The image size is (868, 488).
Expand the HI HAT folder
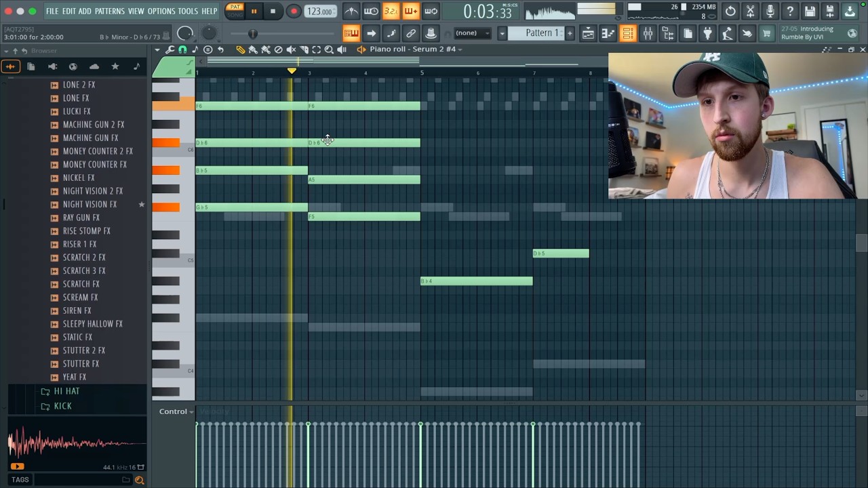click(x=66, y=391)
